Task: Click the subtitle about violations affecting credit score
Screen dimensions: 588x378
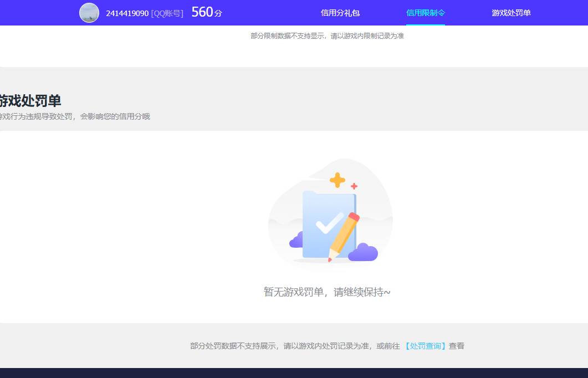Action: coord(75,116)
